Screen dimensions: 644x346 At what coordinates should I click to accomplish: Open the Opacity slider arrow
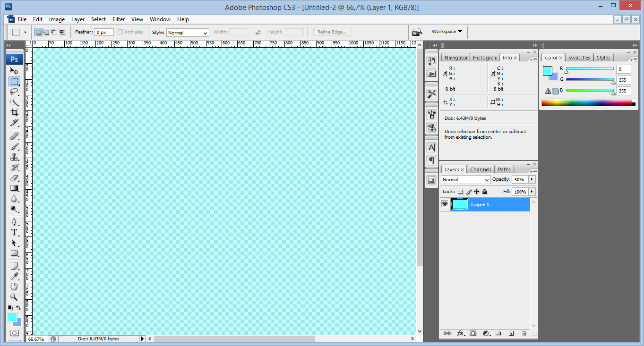point(532,179)
